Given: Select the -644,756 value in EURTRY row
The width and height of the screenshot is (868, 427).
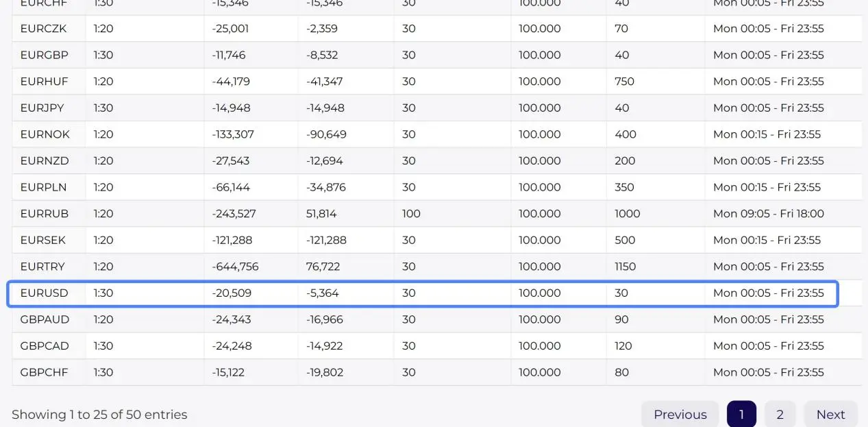Looking at the screenshot, I should pyautogui.click(x=235, y=266).
